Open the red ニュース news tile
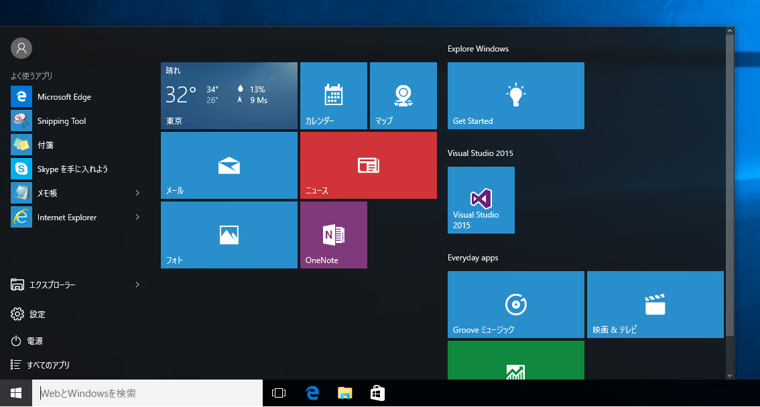The image size is (760, 407). tap(368, 165)
